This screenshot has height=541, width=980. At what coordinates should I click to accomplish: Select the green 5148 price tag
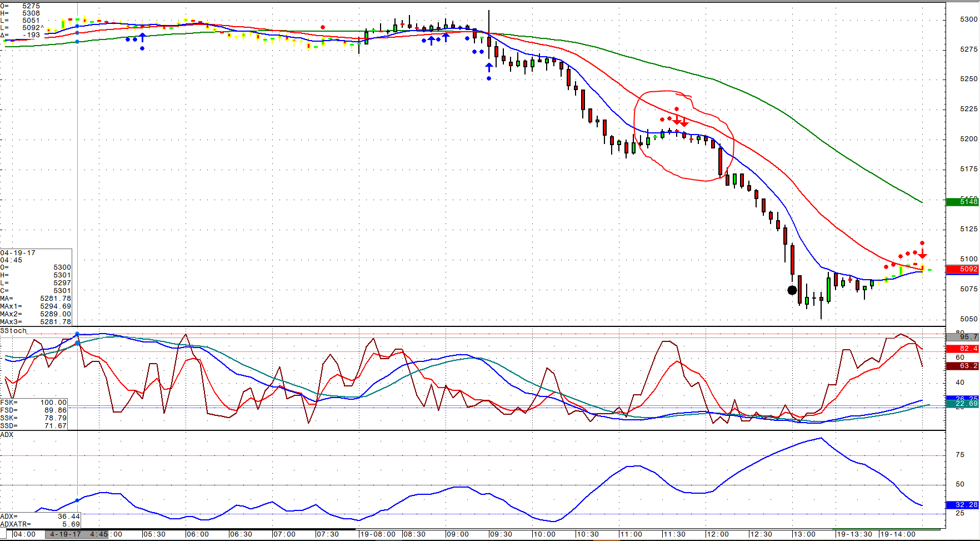(962, 201)
